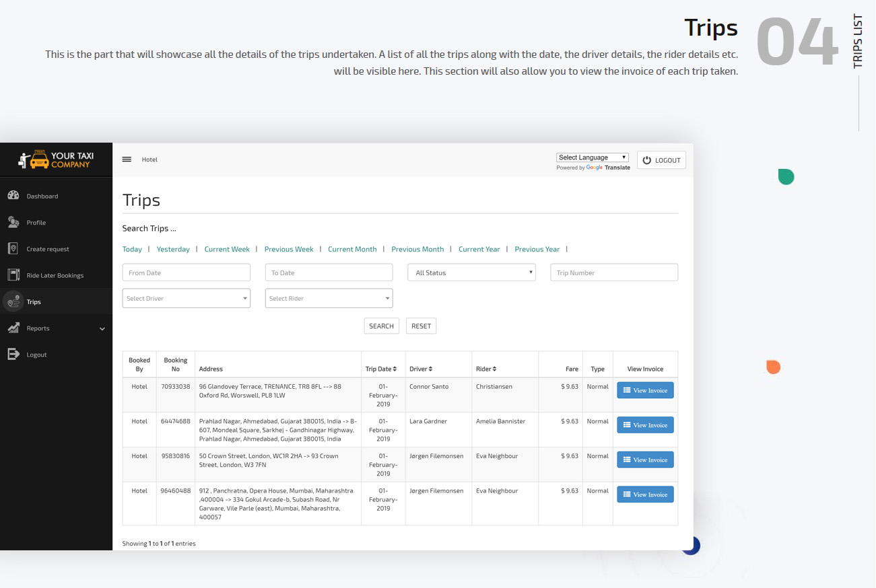Open the Profile menu item

pyautogui.click(x=57, y=222)
